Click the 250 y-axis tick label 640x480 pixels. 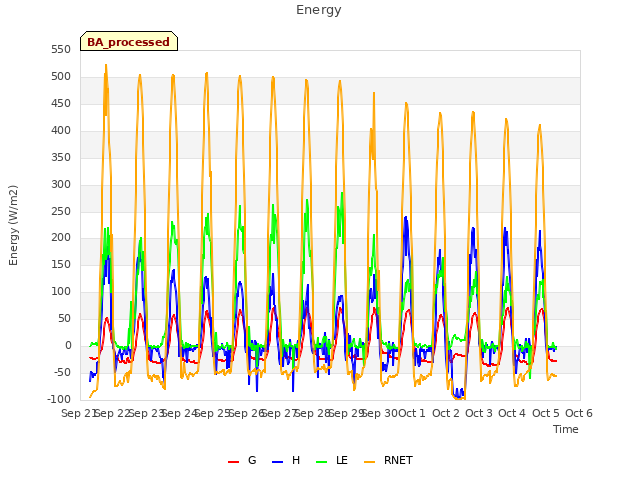(x=61, y=211)
